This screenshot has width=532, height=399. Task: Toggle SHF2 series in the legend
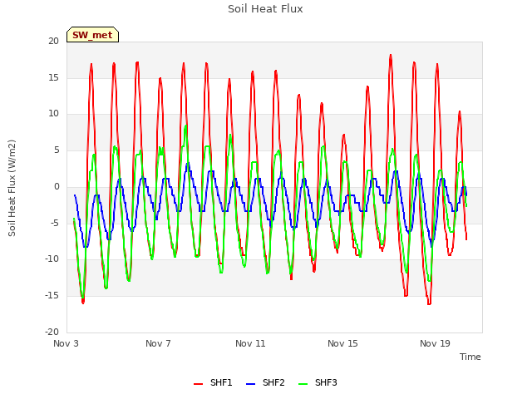point(265,382)
